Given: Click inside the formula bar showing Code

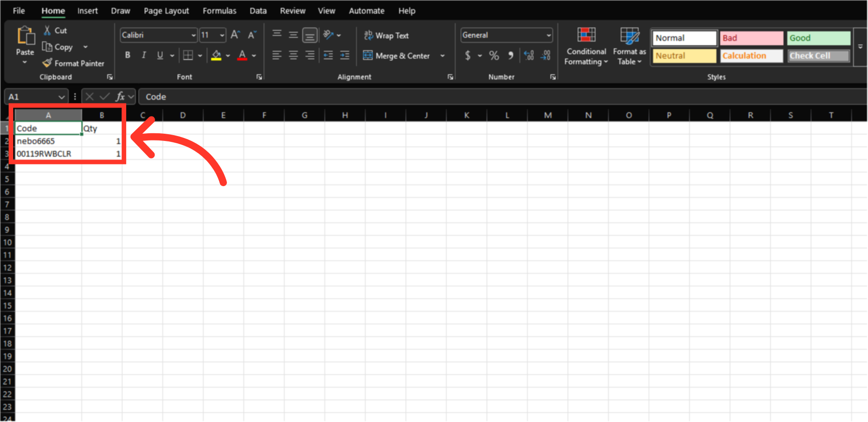Looking at the screenshot, I should click(502, 97).
